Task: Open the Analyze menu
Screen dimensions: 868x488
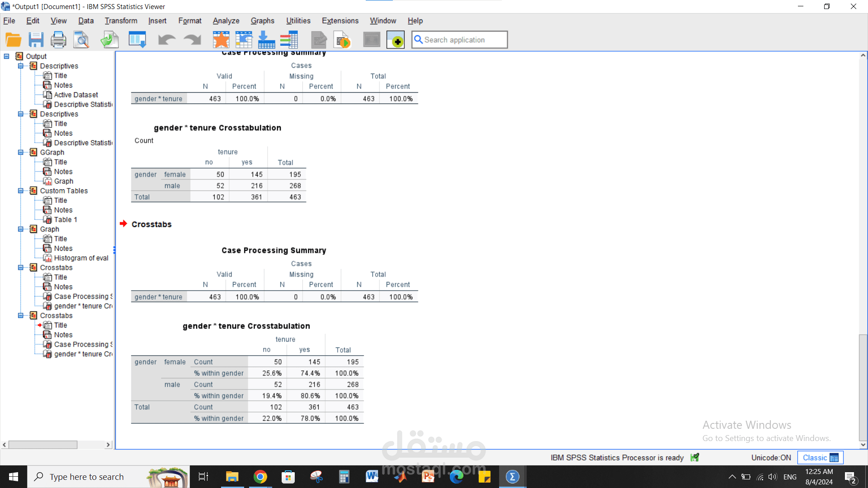Action: 226,21
